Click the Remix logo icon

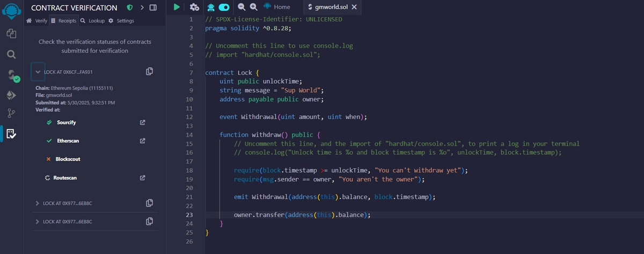pyautogui.click(x=11, y=10)
